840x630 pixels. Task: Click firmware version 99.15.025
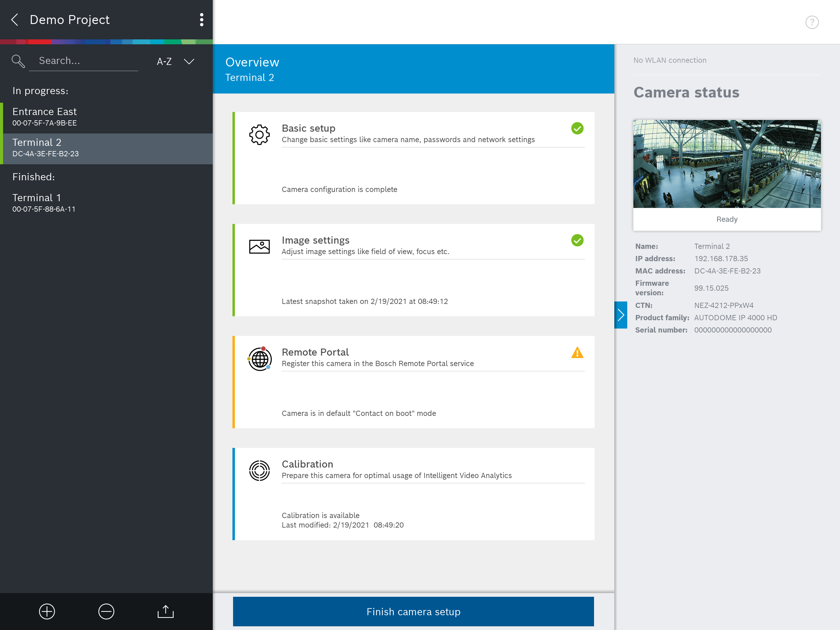tap(711, 288)
